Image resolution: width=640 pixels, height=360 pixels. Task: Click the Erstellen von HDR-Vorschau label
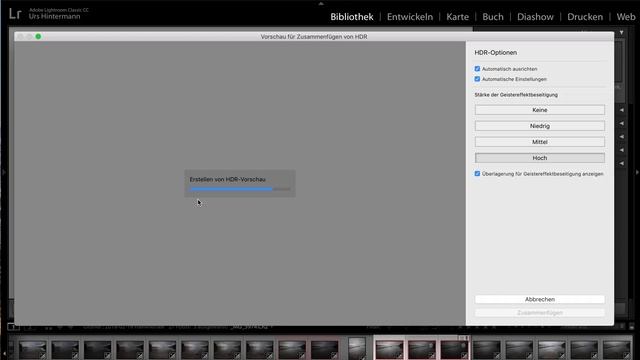pyautogui.click(x=227, y=179)
